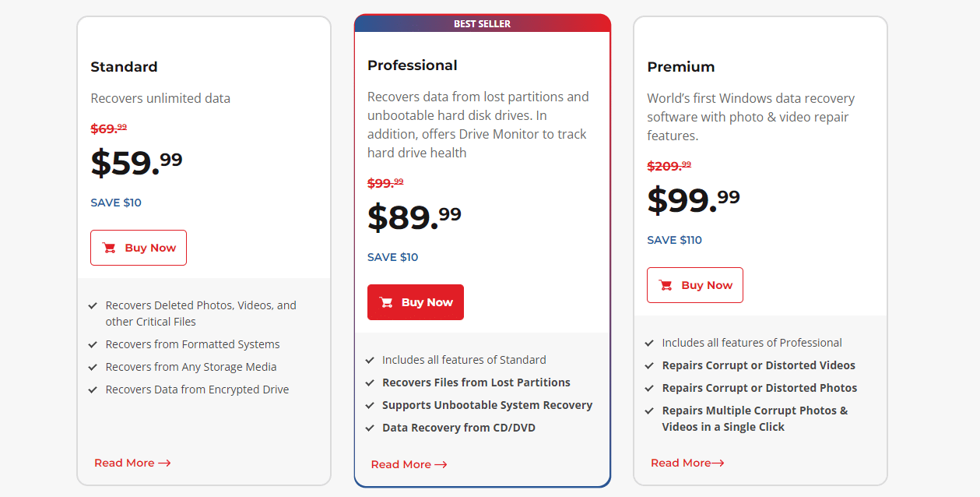The image size is (980, 497).
Task: Click the checkmark beside Recovers from Formatted Systems
Action: pos(93,344)
